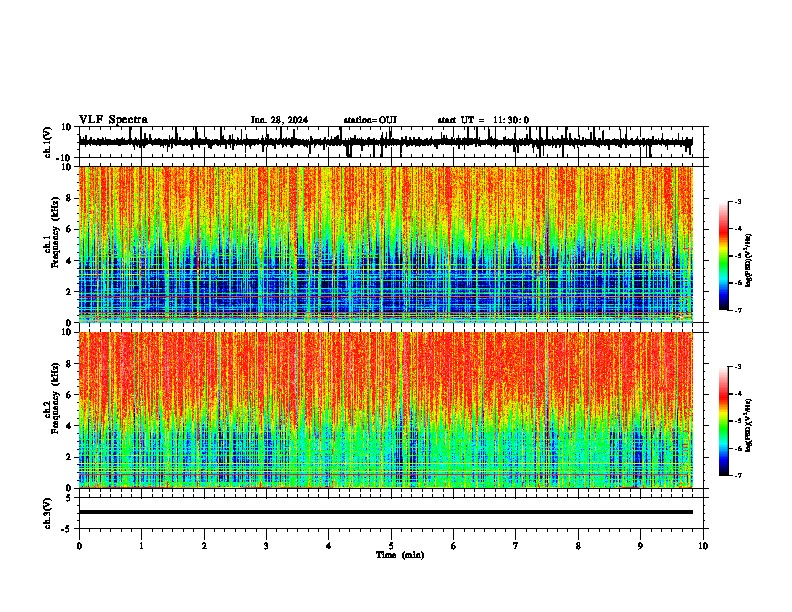
Task: Click time axis tick label '10'
Action: (x=703, y=546)
